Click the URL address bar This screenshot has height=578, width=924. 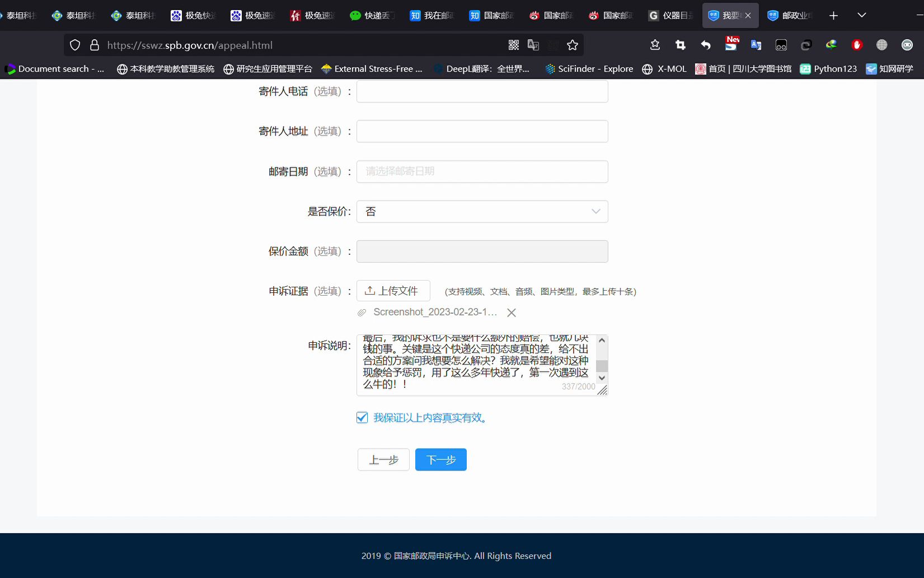[302, 45]
